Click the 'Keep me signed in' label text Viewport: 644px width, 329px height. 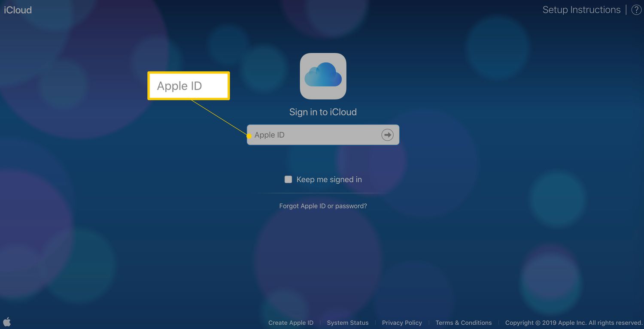point(329,179)
